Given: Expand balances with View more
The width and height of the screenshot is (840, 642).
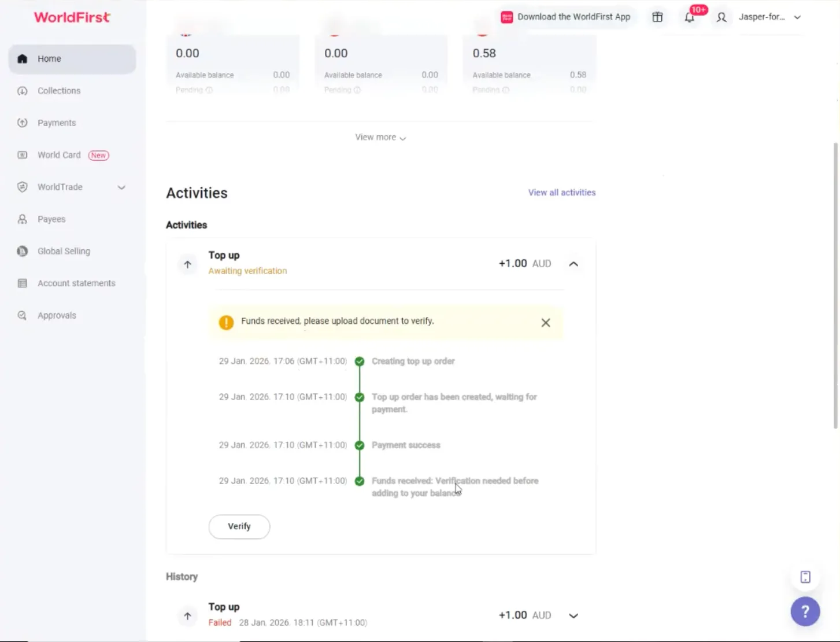Looking at the screenshot, I should 380,138.
